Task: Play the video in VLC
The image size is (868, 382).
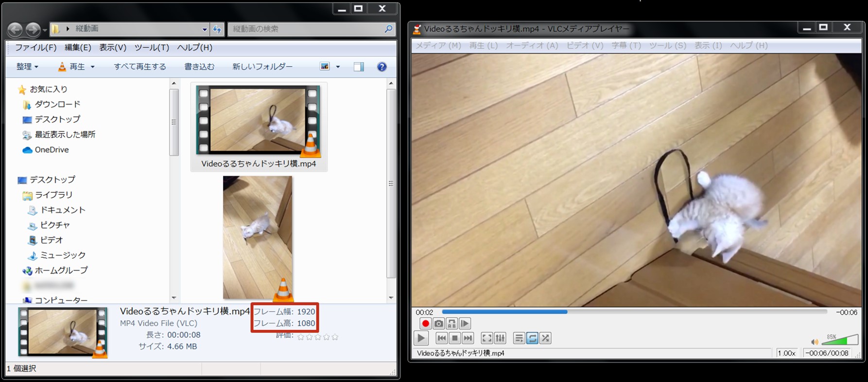Action: coord(421,338)
